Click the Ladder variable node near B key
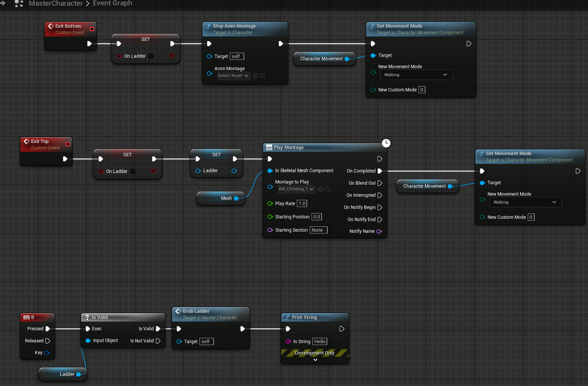 click(63, 374)
